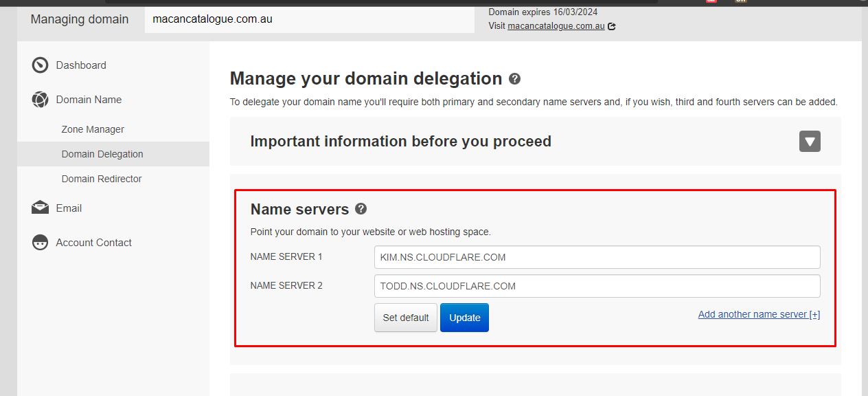Select Domain Delegation in the sidebar
This screenshot has height=396, width=868.
point(102,153)
